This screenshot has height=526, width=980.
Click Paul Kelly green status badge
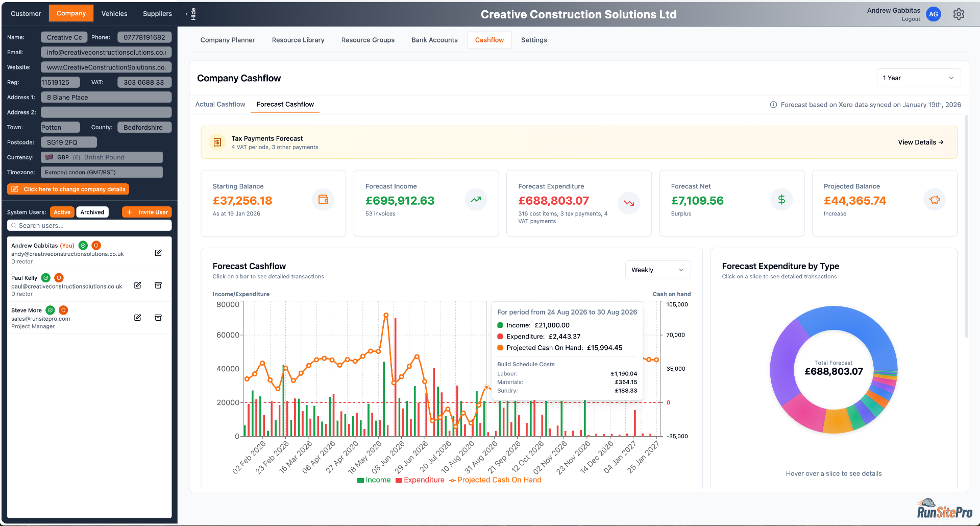pyautogui.click(x=46, y=278)
